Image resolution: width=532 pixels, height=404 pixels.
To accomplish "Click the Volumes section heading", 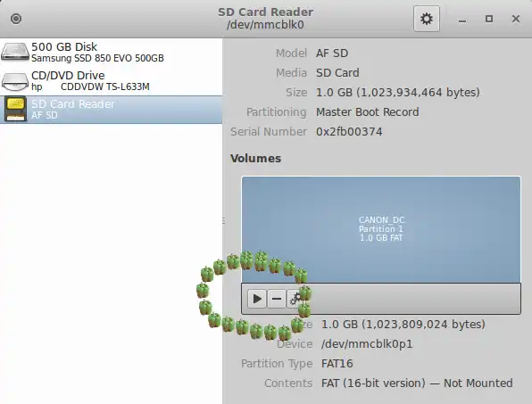I will [x=255, y=158].
